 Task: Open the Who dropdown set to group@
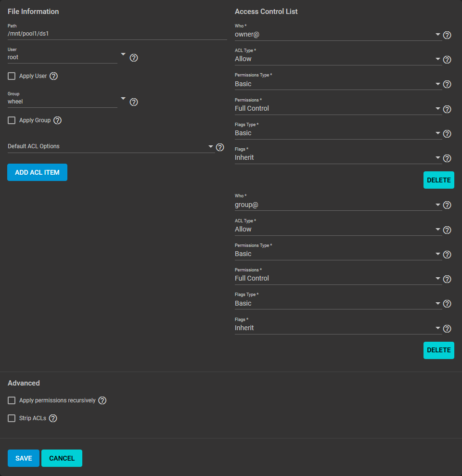[338, 205]
